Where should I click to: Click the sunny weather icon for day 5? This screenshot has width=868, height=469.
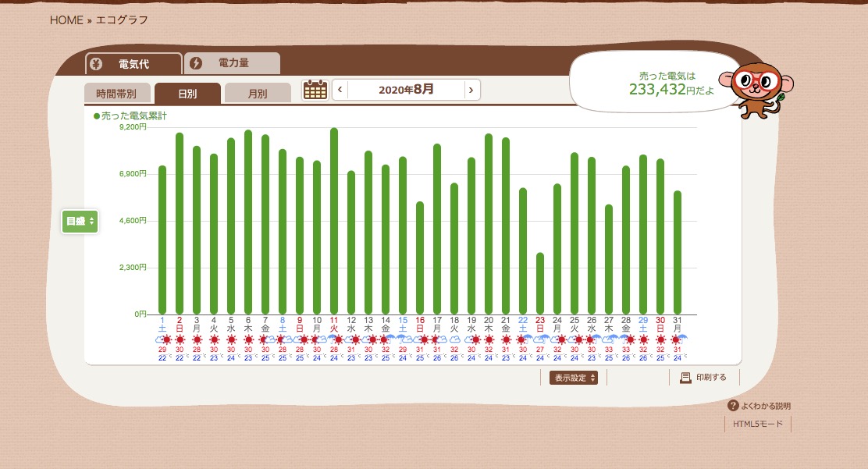pos(231,339)
